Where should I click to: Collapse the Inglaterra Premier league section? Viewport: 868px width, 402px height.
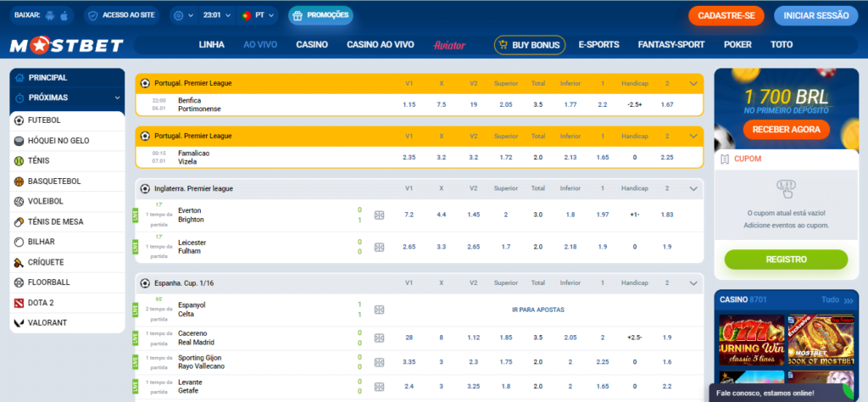click(693, 188)
